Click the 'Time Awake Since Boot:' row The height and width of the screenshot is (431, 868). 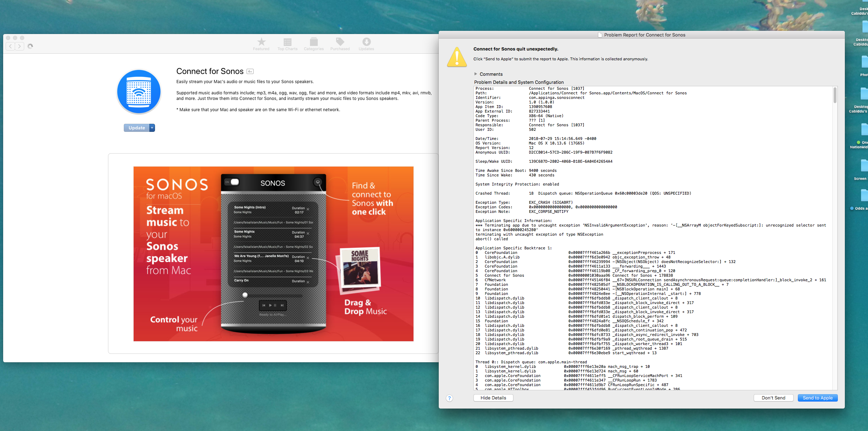tap(516, 170)
